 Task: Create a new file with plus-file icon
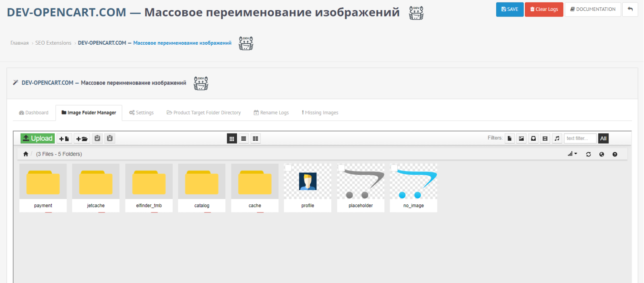pyautogui.click(x=64, y=139)
